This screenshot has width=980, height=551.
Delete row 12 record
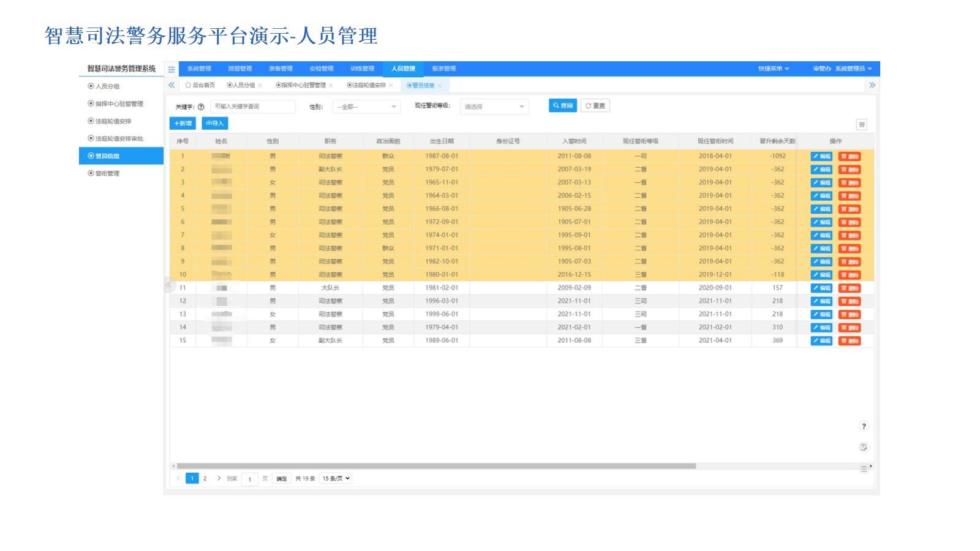tap(850, 301)
